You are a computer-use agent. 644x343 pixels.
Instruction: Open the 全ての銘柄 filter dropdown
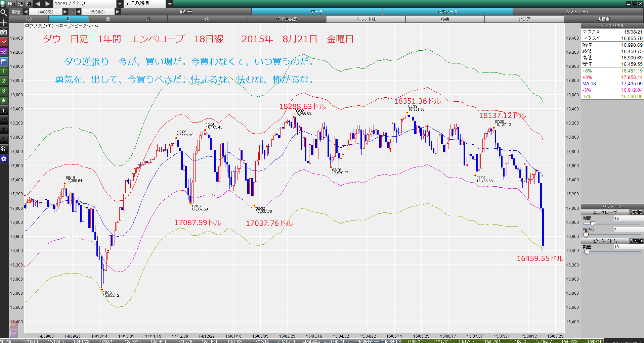[170, 4]
